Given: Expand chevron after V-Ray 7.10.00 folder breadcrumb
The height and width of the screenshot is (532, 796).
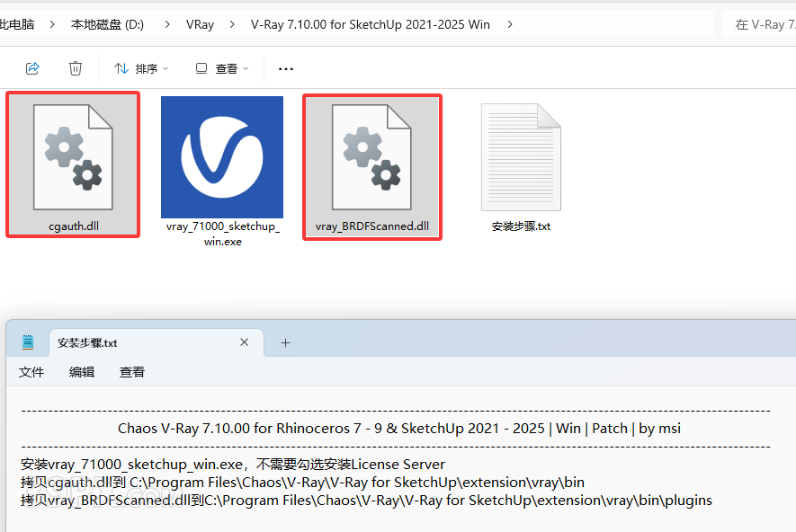Looking at the screenshot, I should [510, 24].
